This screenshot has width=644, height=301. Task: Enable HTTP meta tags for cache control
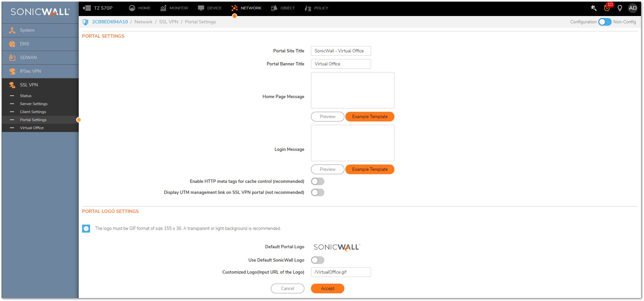[x=317, y=182]
